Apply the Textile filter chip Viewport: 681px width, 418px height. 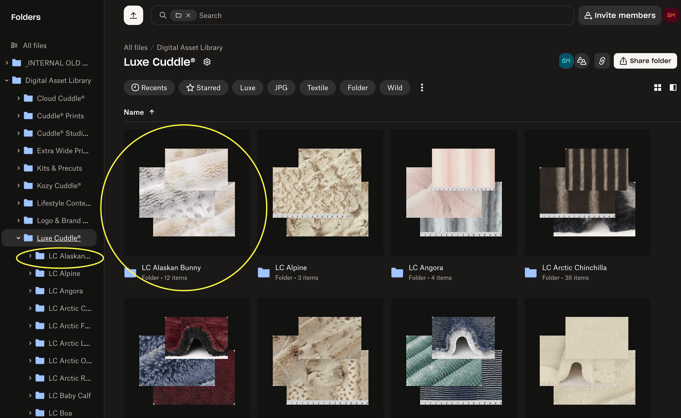coord(317,88)
